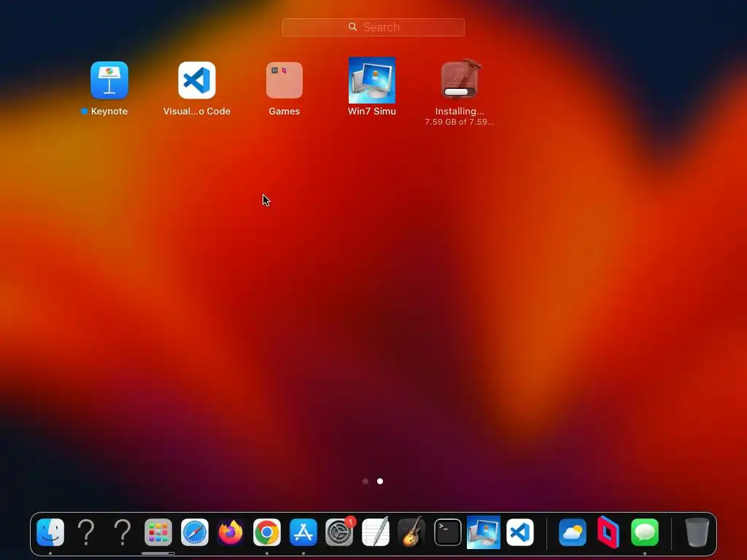Click the Installing app icon in Launchpad
The width and height of the screenshot is (747, 560).
[x=460, y=79]
